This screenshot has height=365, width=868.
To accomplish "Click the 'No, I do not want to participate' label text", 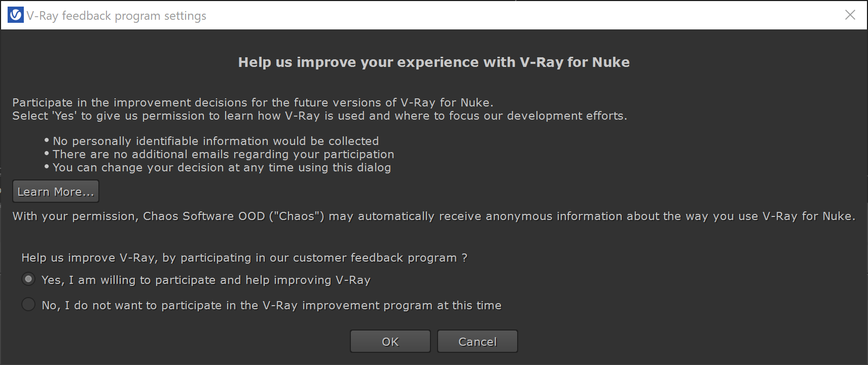I will [271, 305].
